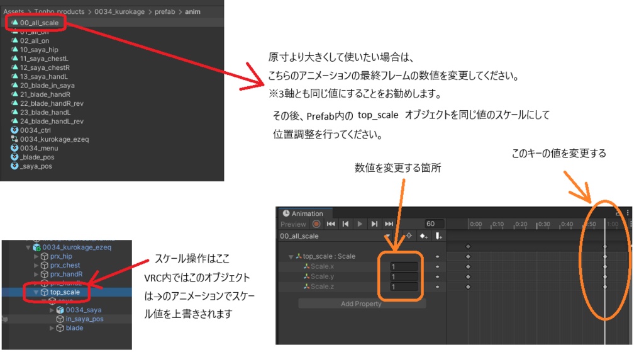Image resolution: width=644 pixels, height=352 pixels.
Task: Click Assets in the breadcrumb path
Action: [14, 11]
